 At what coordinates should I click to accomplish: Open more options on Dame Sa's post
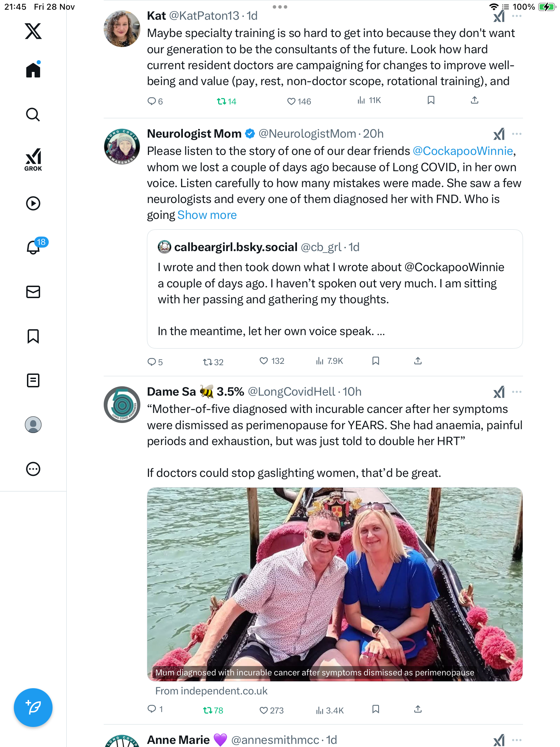pyautogui.click(x=517, y=392)
